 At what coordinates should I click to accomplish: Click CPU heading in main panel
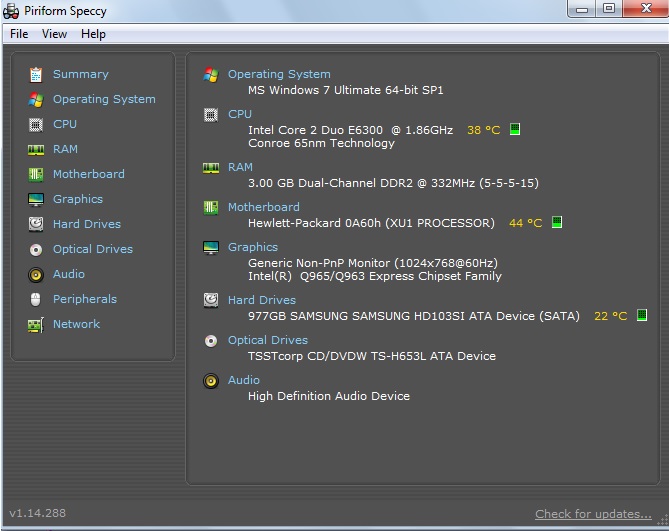pyautogui.click(x=240, y=114)
